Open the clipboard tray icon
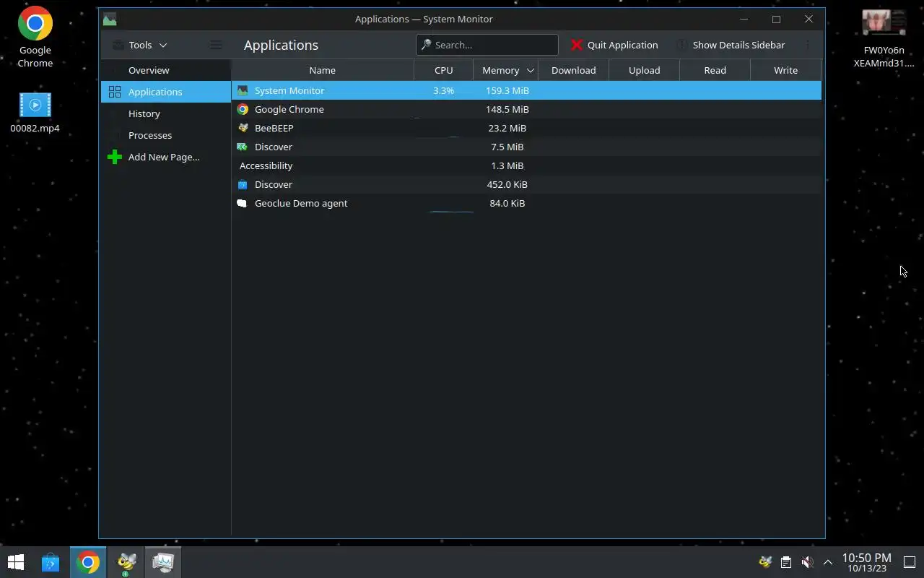 786,562
